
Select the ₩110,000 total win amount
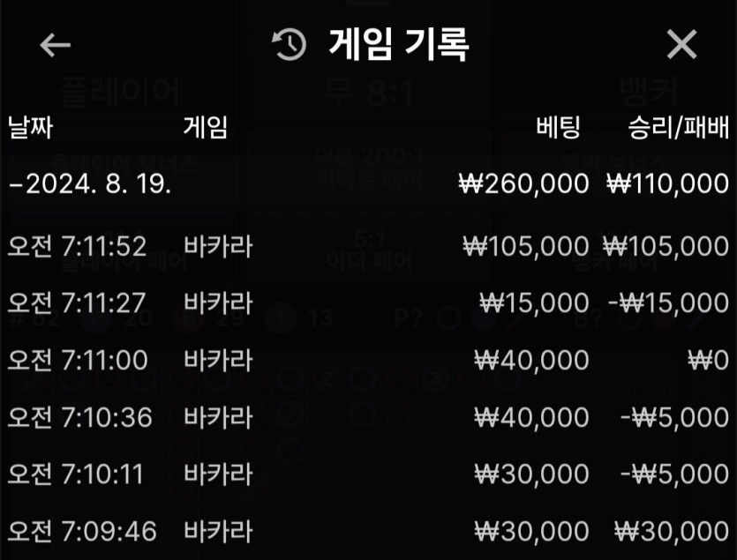point(667,183)
